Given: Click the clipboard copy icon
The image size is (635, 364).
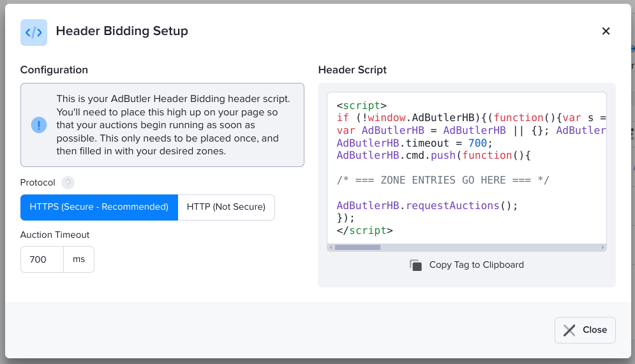Looking at the screenshot, I should [x=415, y=265].
